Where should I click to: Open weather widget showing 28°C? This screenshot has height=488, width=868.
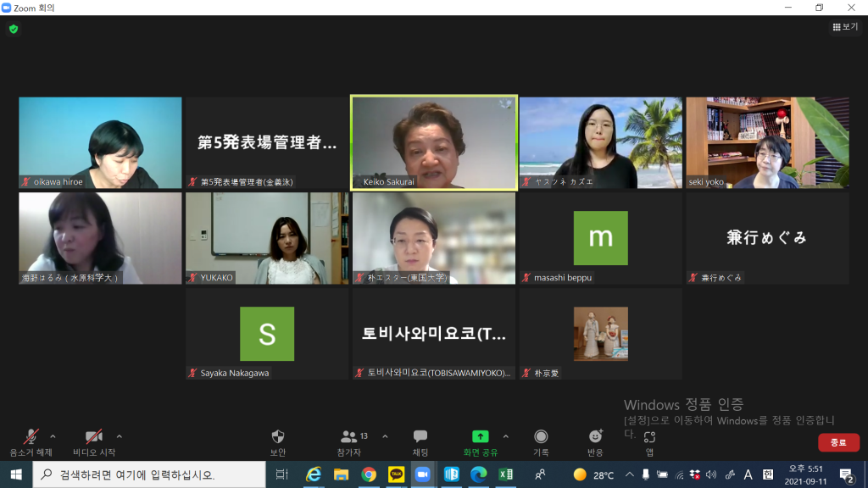pos(593,474)
